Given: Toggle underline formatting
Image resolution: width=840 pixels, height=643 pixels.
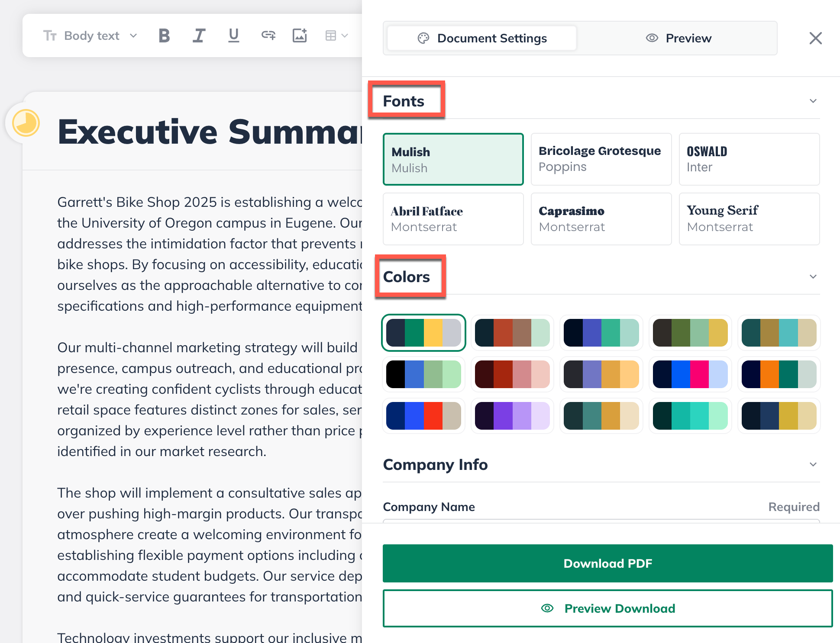Looking at the screenshot, I should click(x=233, y=35).
